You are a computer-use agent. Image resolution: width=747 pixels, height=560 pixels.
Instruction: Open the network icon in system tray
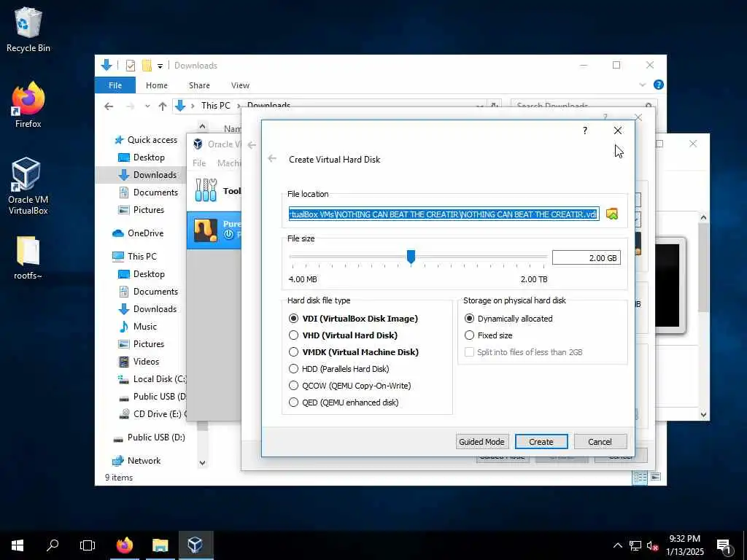tap(635, 545)
